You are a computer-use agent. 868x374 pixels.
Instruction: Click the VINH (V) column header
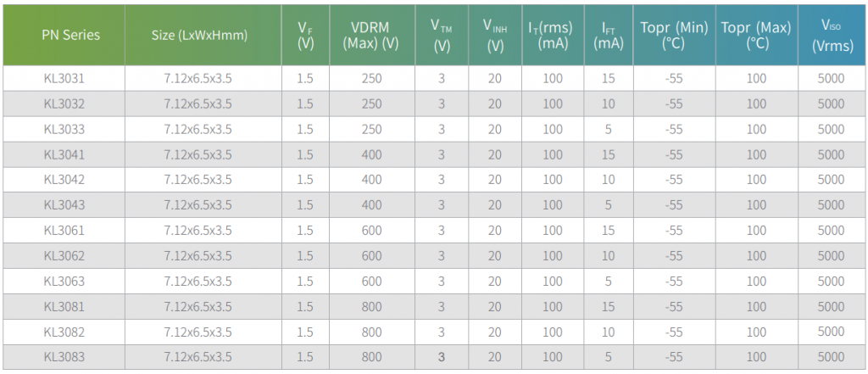click(x=495, y=35)
